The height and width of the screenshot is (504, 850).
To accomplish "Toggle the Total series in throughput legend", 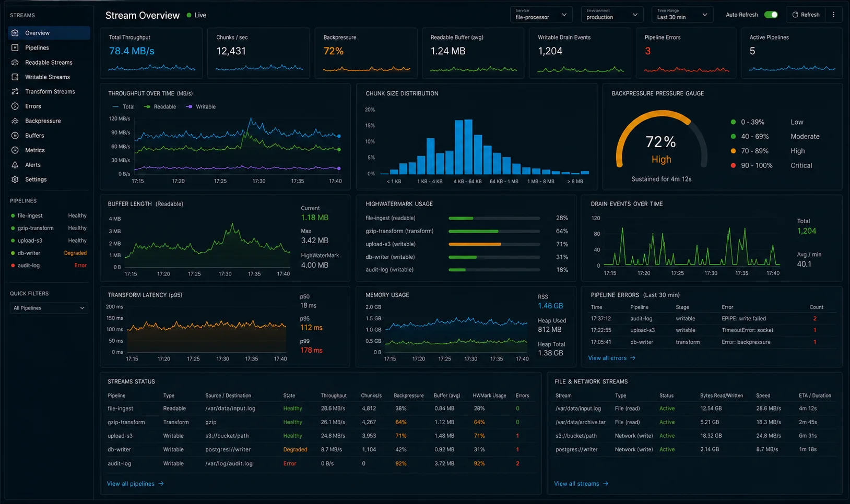I will (123, 106).
